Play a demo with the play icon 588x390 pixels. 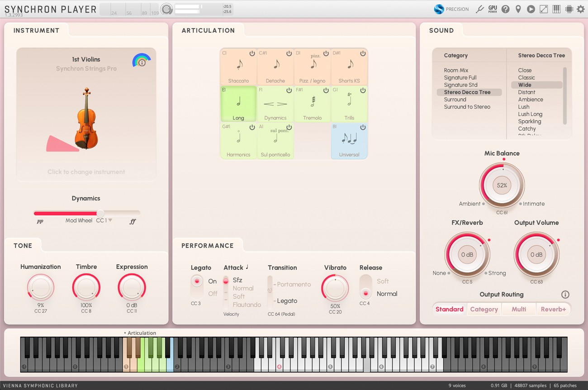[531, 9]
